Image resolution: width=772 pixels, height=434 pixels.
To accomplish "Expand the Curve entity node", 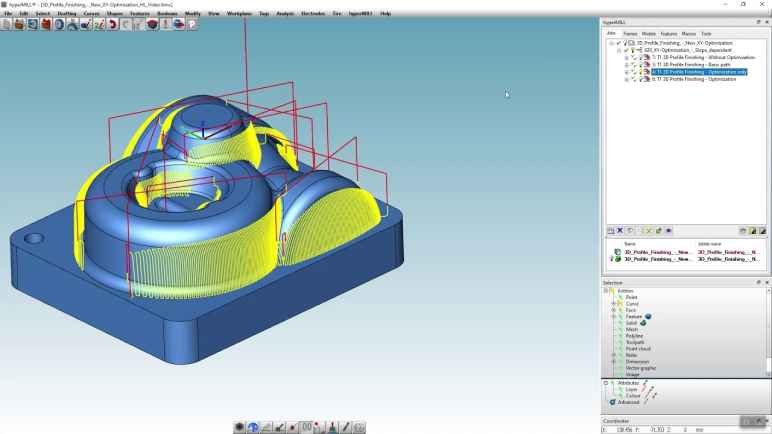I will [x=613, y=304].
